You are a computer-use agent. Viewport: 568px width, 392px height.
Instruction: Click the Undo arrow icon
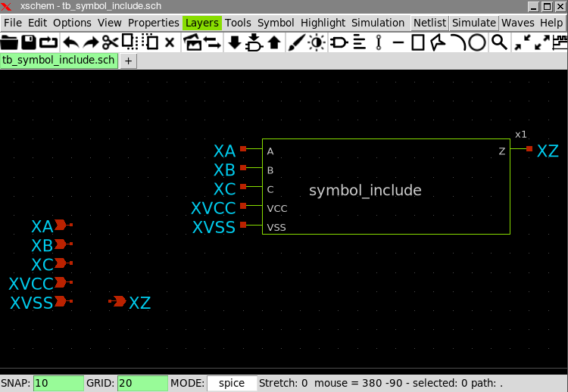70,42
